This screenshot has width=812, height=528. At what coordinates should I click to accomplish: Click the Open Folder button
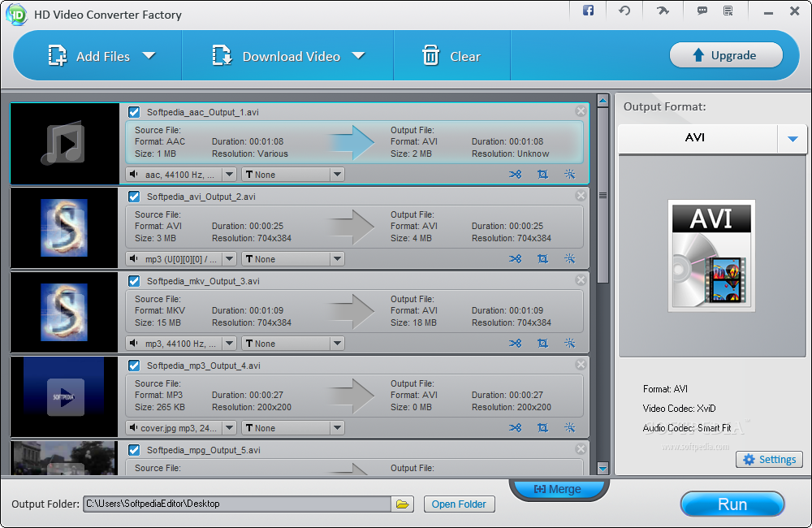point(459,504)
